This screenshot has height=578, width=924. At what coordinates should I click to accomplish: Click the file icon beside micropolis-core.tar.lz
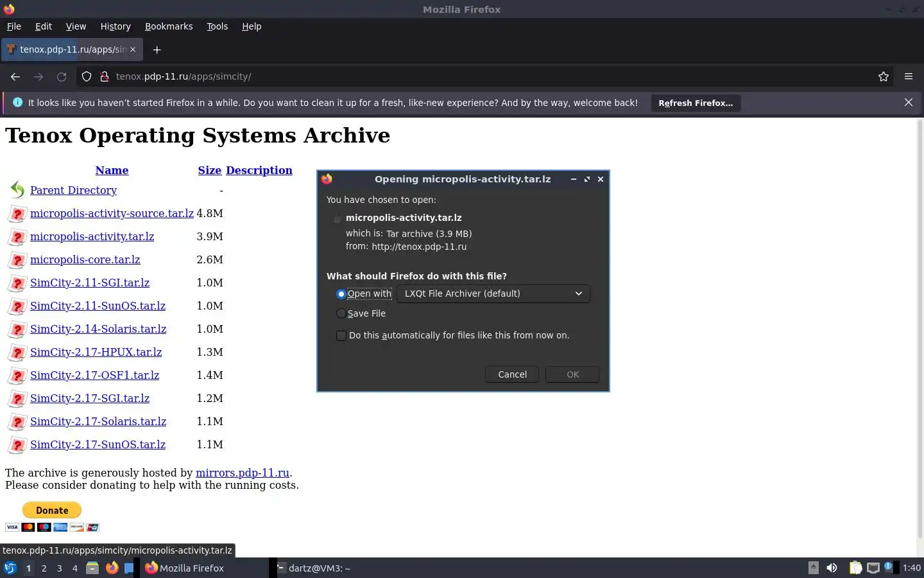coord(17,259)
